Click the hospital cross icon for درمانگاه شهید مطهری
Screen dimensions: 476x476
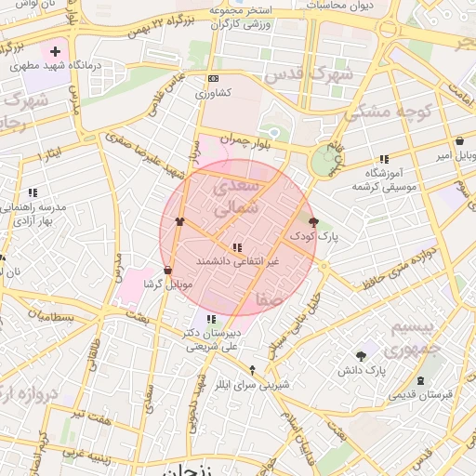(x=55, y=51)
